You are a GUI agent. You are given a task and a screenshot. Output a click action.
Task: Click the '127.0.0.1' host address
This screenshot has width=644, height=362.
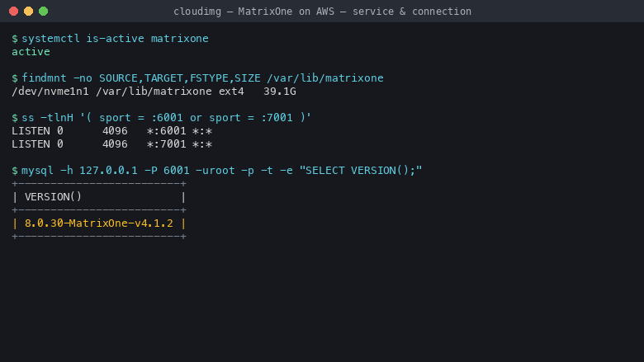pyautogui.click(x=108, y=170)
